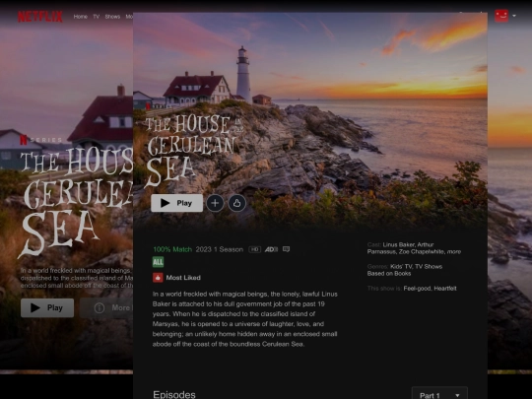
Task: Click the red profile avatar icon
Action: 501,16
